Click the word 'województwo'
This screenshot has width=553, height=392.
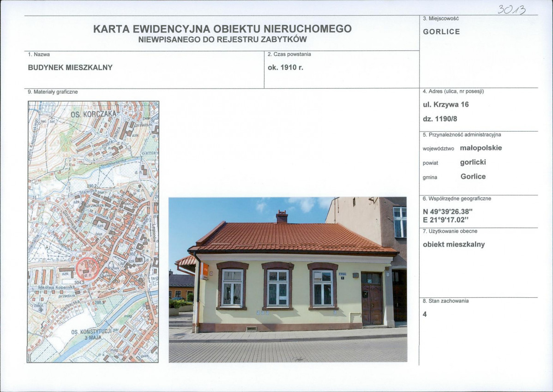click(439, 149)
